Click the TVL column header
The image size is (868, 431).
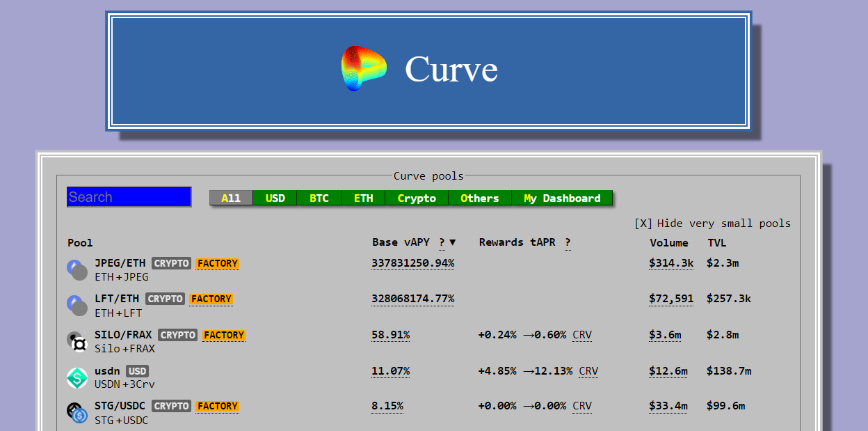pos(716,243)
